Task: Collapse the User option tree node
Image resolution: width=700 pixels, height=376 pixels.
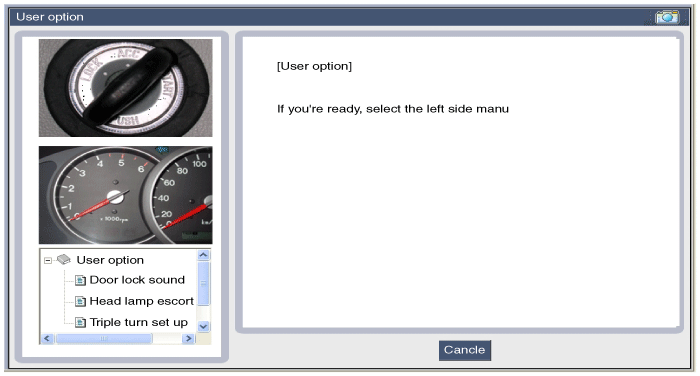Action: (48, 260)
